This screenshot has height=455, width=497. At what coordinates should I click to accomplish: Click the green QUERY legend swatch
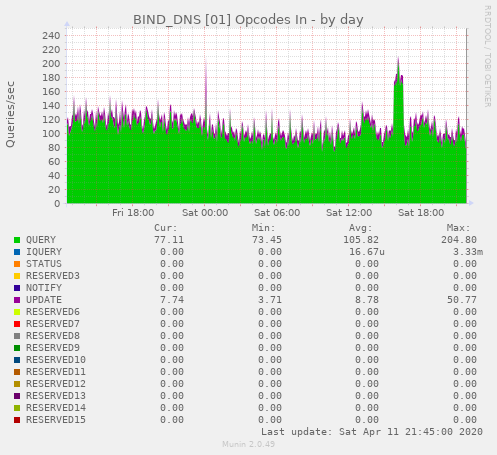(17, 240)
